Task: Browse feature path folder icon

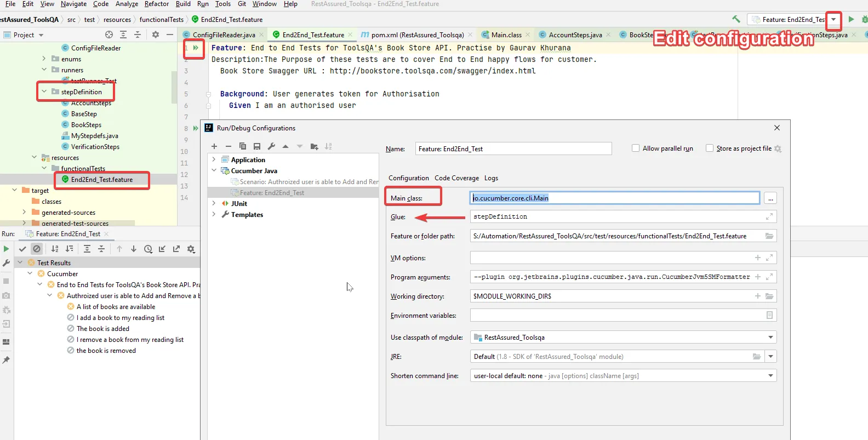Action: pyautogui.click(x=769, y=236)
